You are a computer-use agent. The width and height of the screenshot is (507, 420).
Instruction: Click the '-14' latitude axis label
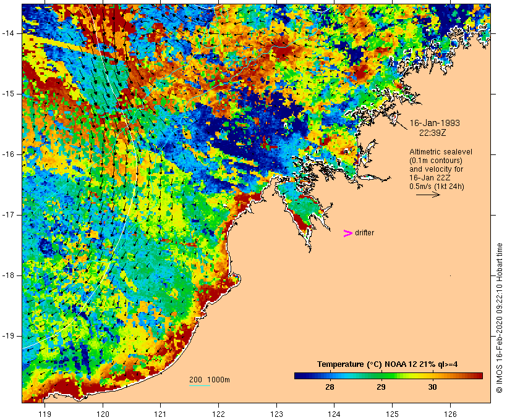pyautogui.click(x=8, y=33)
